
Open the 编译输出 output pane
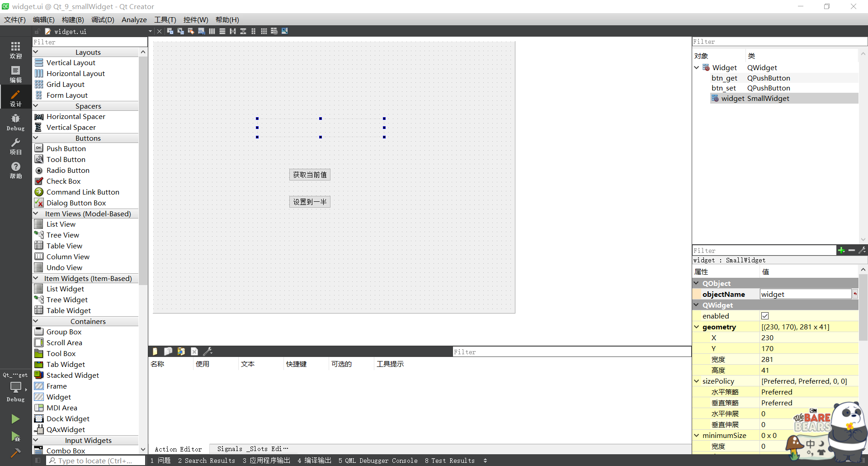pos(314,461)
